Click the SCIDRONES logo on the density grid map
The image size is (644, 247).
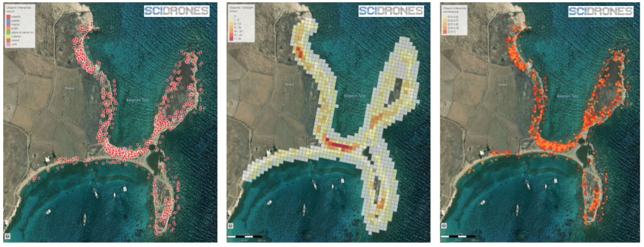coord(391,11)
